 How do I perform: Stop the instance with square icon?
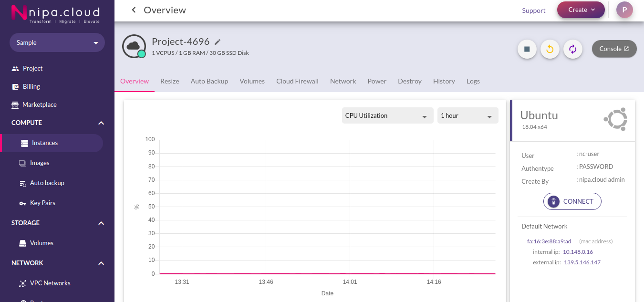527,49
